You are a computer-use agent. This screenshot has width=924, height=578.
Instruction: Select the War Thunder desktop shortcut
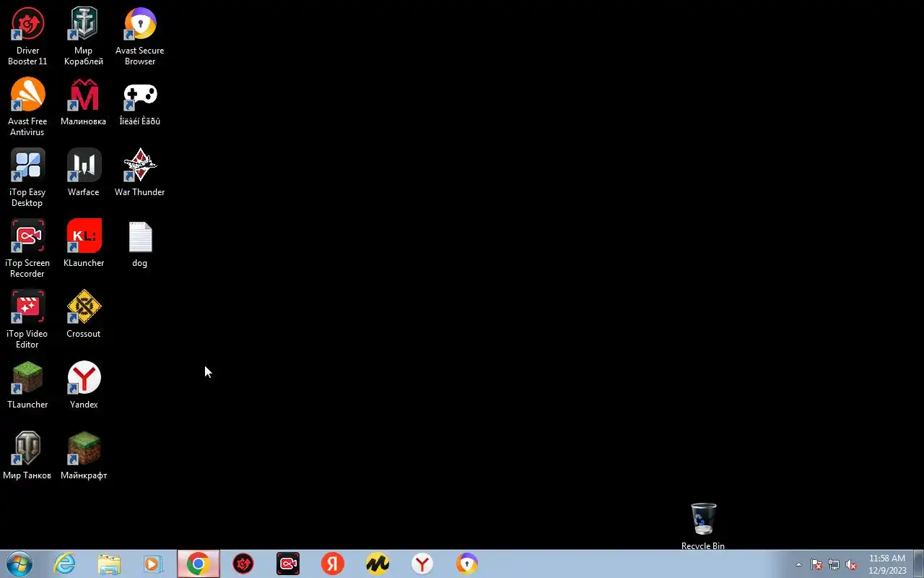coord(140,173)
